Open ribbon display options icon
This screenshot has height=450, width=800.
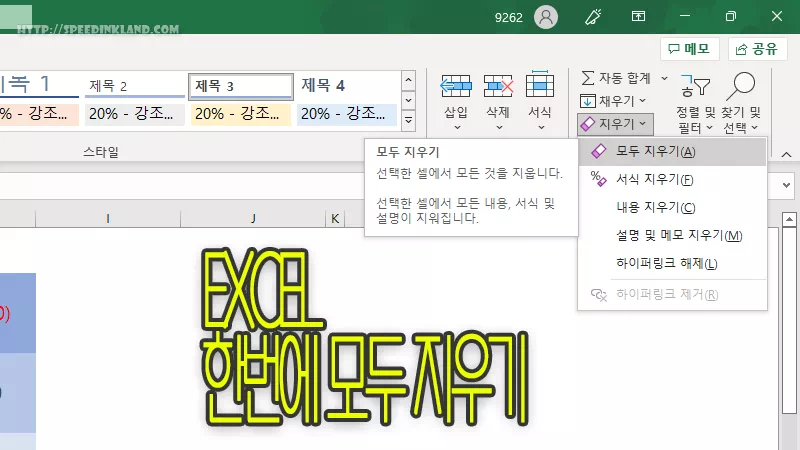coord(638,16)
